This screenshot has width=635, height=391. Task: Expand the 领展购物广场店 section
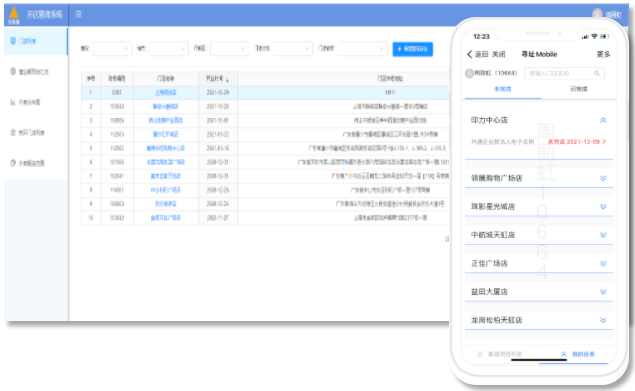[603, 178]
